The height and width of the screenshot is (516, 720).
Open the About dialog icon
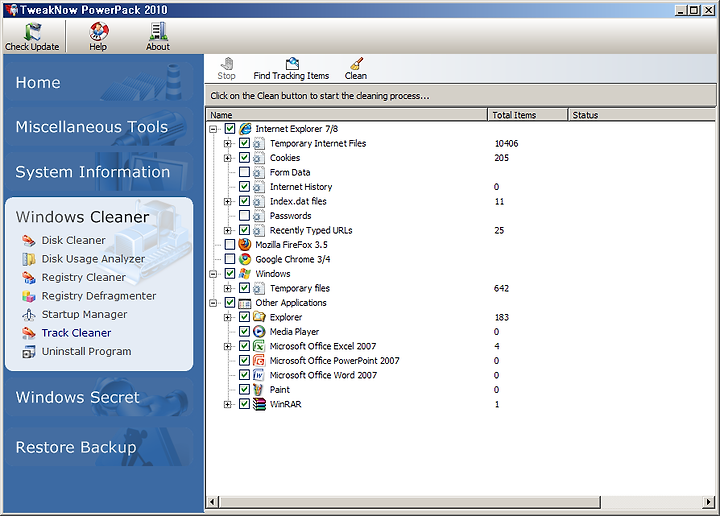click(158, 31)
